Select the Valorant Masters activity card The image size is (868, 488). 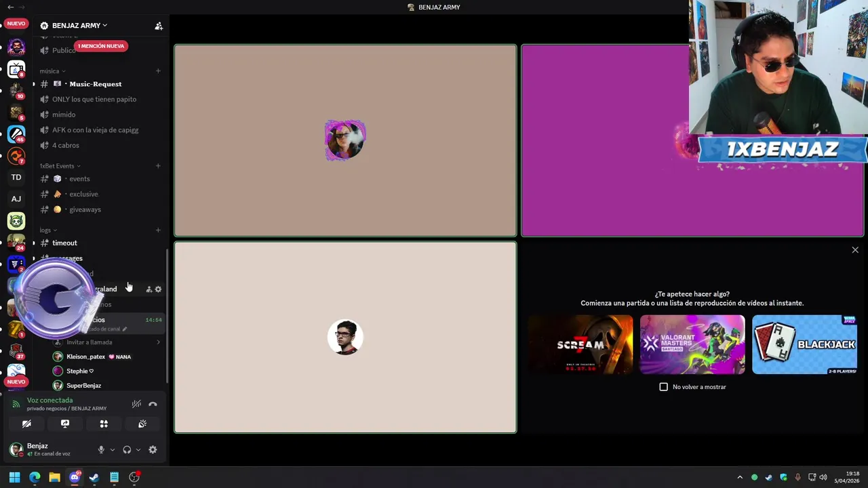[692, 344]
